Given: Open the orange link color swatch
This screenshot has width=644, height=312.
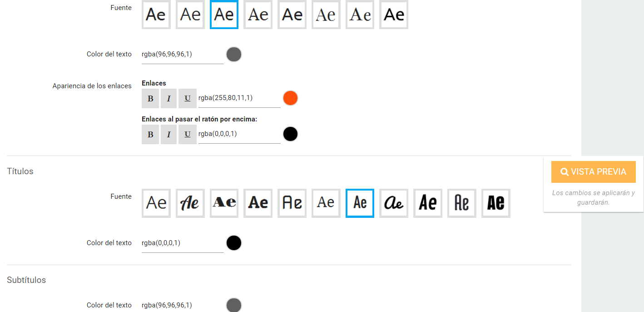Looking at the screenshot, I should coord(290,98).
